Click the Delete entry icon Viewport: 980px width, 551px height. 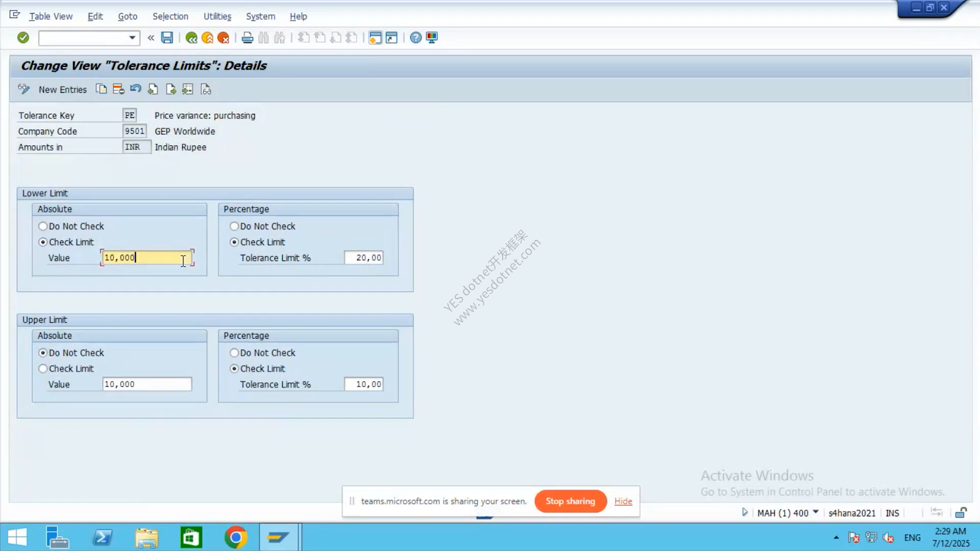tap(118, 89)
